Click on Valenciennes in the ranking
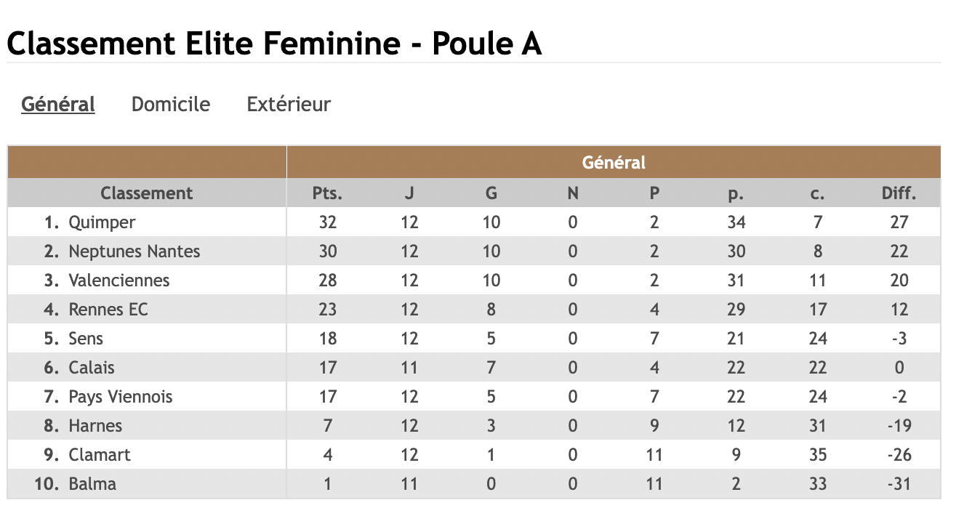This screenshot has height=516, width=980. tap(119, 281)
